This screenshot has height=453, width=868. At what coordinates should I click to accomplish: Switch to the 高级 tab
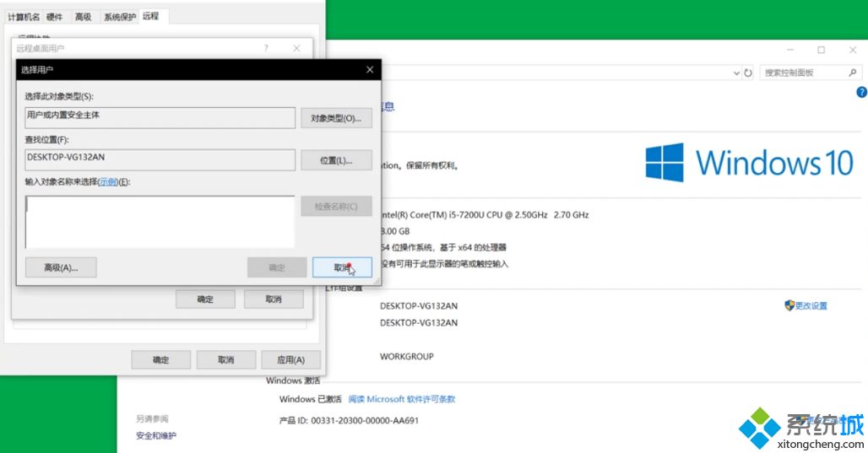click(83, 17)
